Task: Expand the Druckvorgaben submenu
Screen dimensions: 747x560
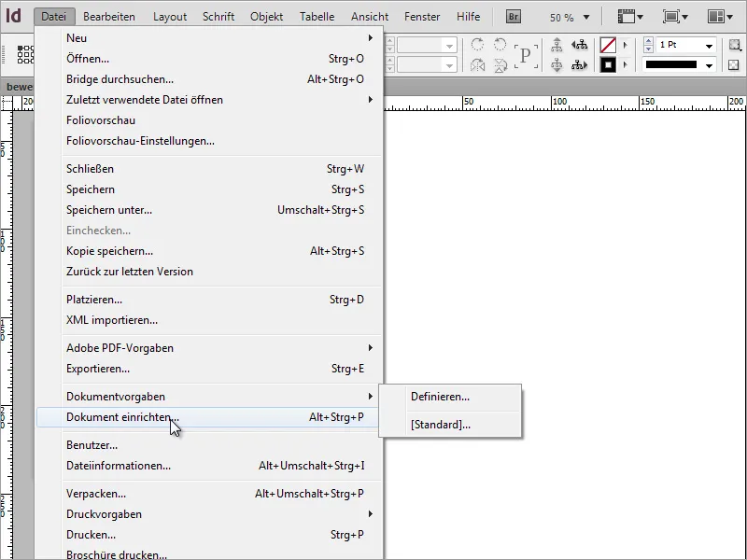Action: pos(208,514)
